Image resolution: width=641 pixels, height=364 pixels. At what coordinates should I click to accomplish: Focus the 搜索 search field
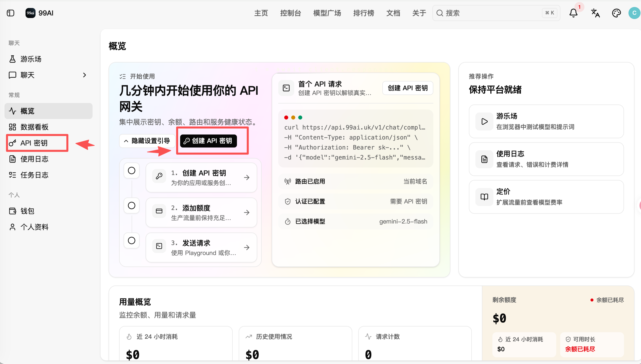click(x=496, y=13)
